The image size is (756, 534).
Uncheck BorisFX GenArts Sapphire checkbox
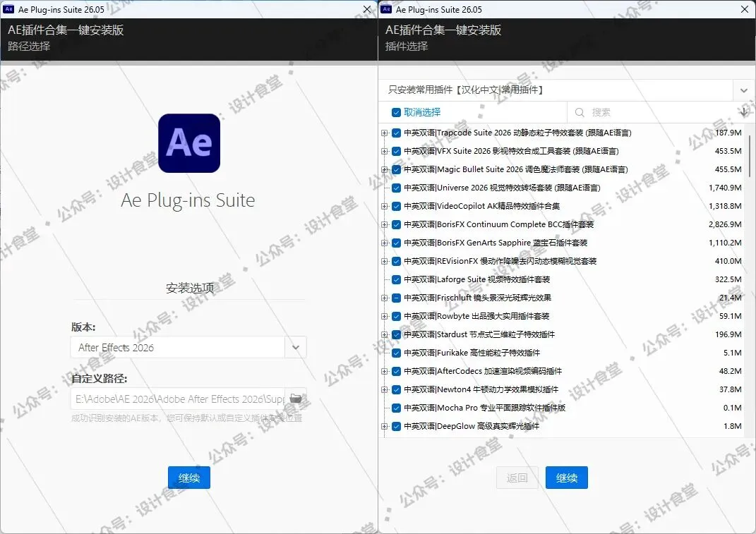[396, 243]
